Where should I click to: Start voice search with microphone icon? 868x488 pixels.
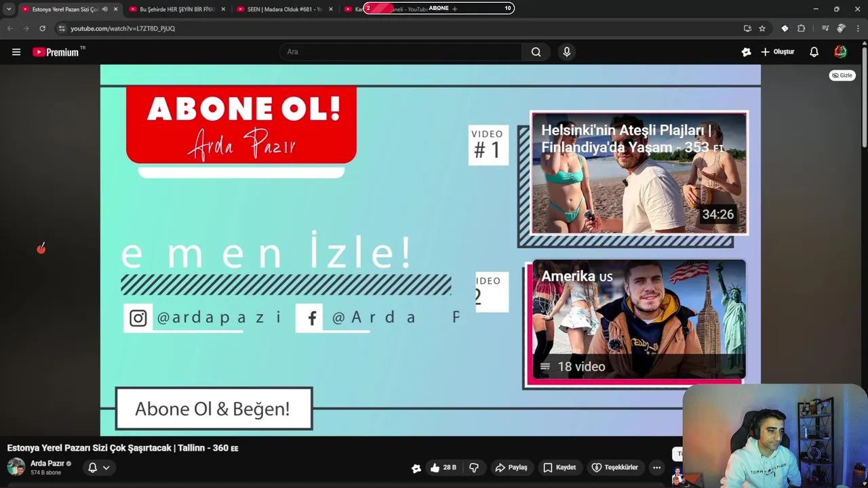[x=567, y=52]
